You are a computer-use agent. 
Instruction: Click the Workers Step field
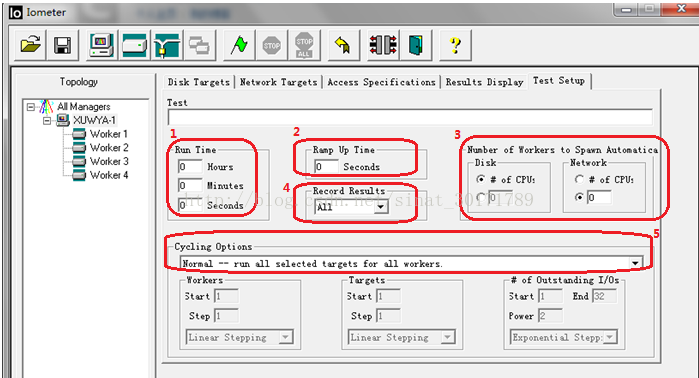[x=226, y=316]
